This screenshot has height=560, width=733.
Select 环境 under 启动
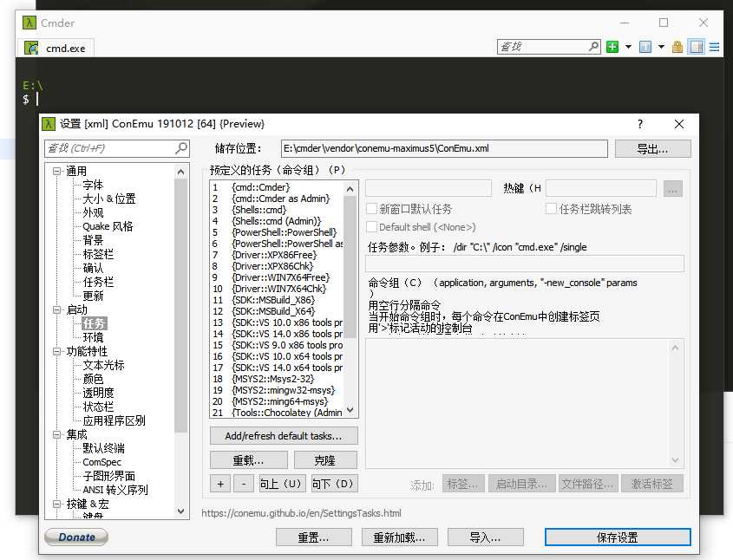pyautogui.click(x=93, y=337)
